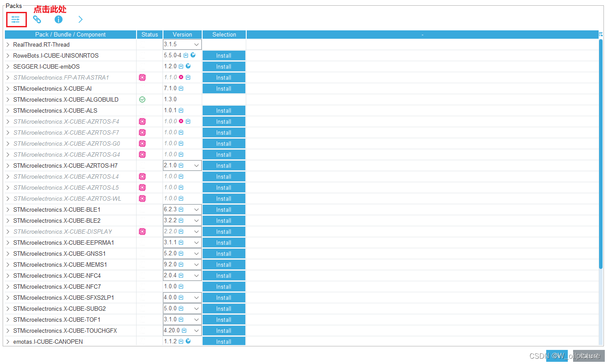The height and width of the screenshot is (364, 607).
Task: Install X-CUBE-AI pack
Action: point(224,88)
